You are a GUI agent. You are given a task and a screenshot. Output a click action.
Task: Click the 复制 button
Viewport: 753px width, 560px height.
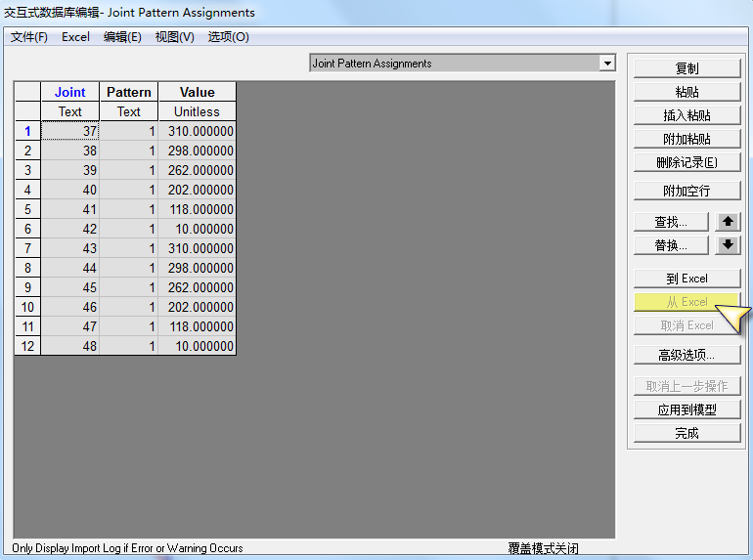click(x=687, y=68)
